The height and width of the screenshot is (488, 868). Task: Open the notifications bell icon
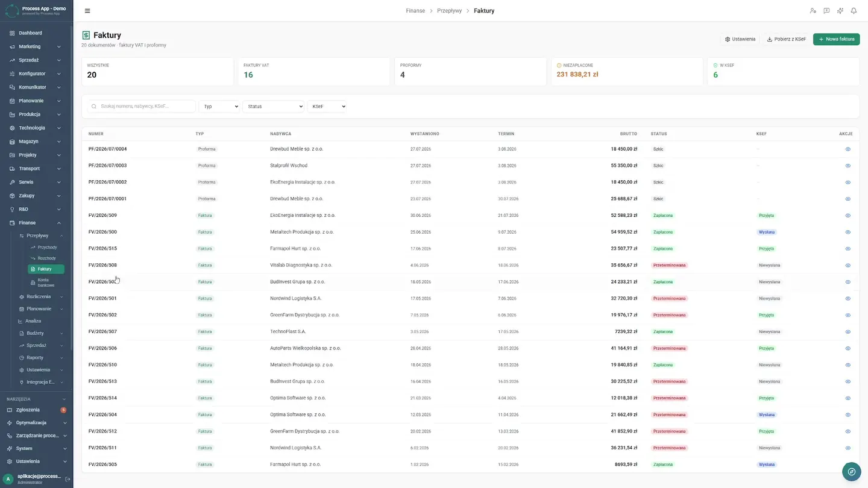854,11
